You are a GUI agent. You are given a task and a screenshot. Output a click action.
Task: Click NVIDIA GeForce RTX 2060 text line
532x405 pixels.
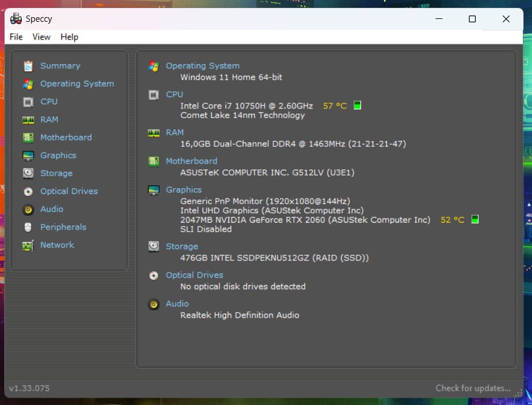tap(305, 220)
